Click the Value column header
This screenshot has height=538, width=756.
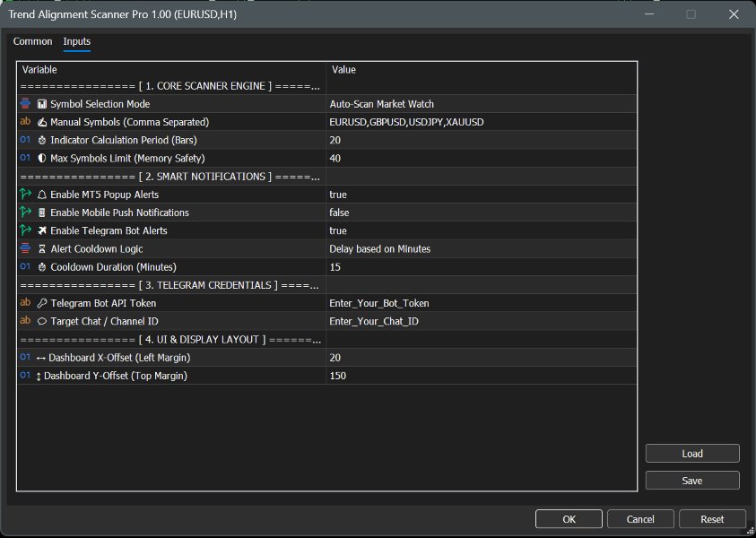[343, 70]
